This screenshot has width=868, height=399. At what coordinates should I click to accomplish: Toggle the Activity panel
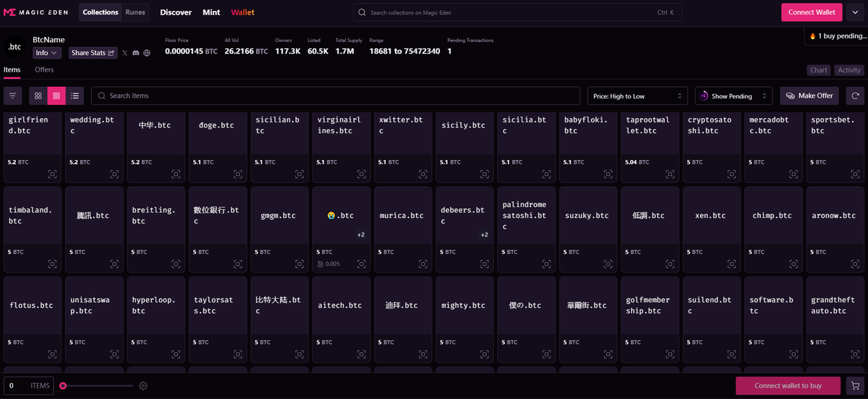849,70
